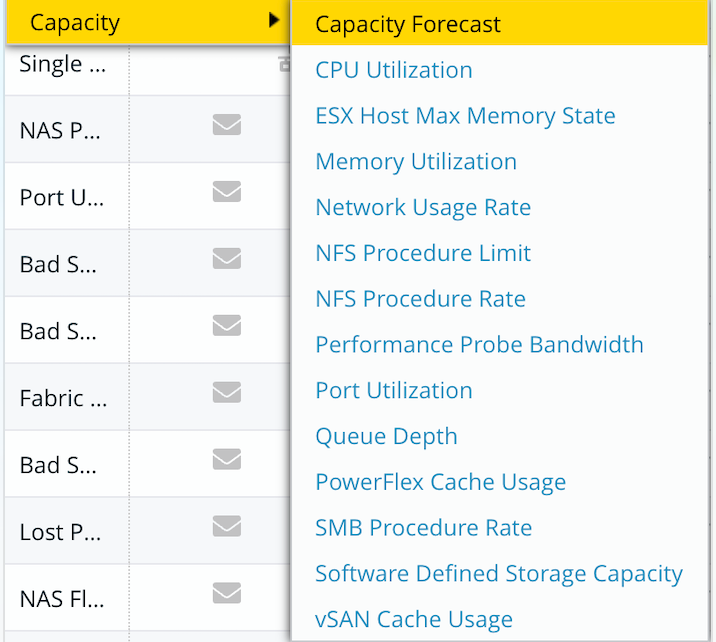Choose Software Defined Storage Capacity

pyautogui.click(x=498, y=574)
